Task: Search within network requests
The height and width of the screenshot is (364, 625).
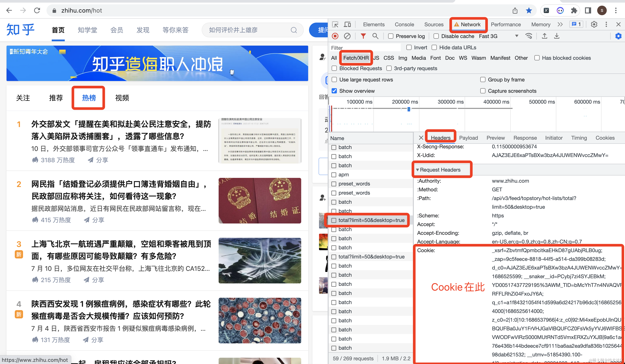Action: pos(375,36)
